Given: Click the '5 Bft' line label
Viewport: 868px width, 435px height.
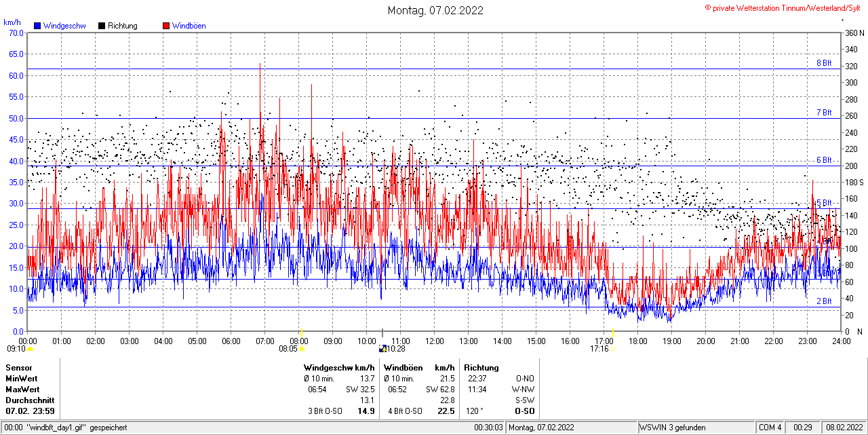Looking at the screenshot, I should 823,203.
